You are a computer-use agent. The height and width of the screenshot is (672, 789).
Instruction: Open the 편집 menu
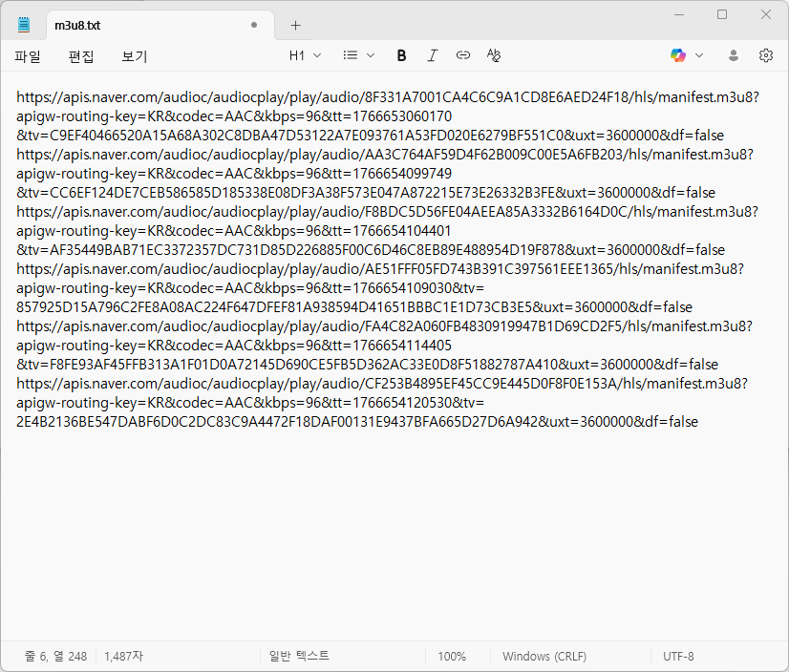pos(81,56)
